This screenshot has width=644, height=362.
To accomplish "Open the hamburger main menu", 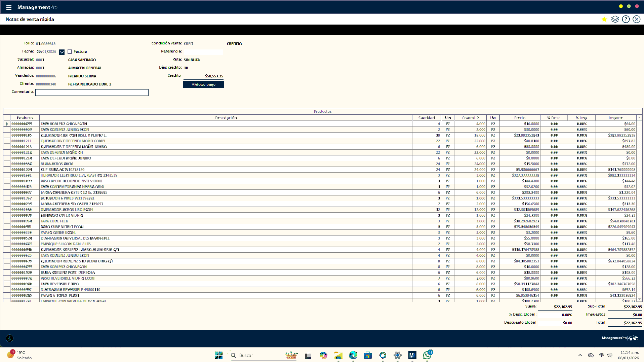I will coord(9,7).
